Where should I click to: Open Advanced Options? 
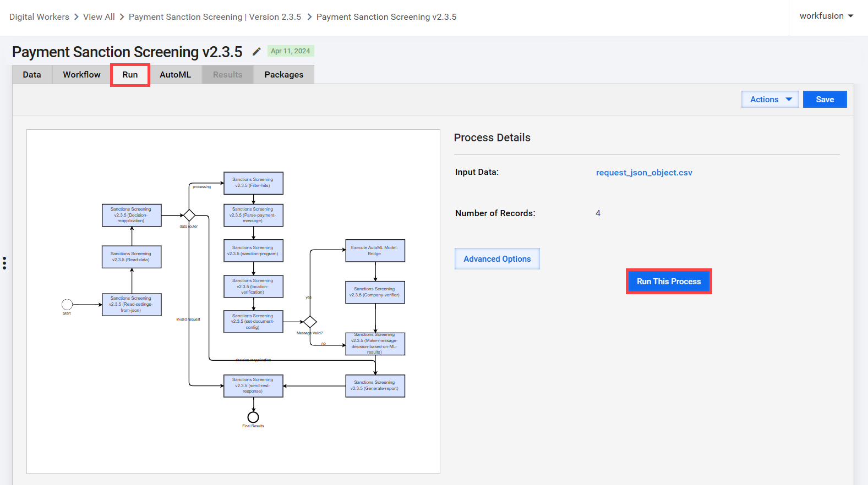pyautogui.click(x=497, y=259)
